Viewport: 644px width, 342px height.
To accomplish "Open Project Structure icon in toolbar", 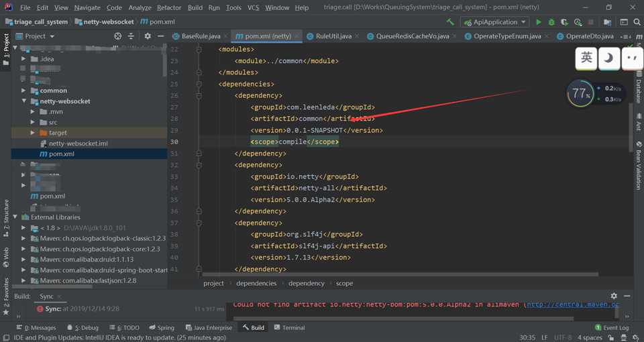I will pyautogui.click(x=607, y=21).
